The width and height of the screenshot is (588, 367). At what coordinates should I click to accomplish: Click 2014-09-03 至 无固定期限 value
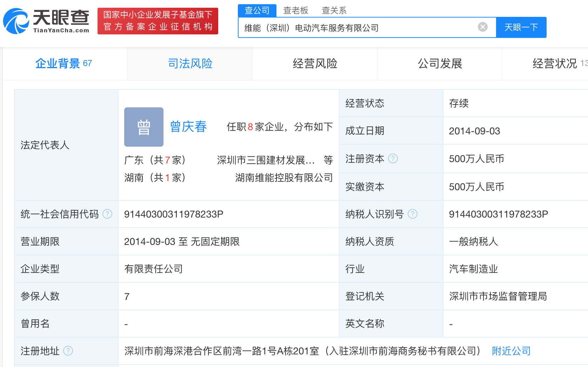click(182, 242)
